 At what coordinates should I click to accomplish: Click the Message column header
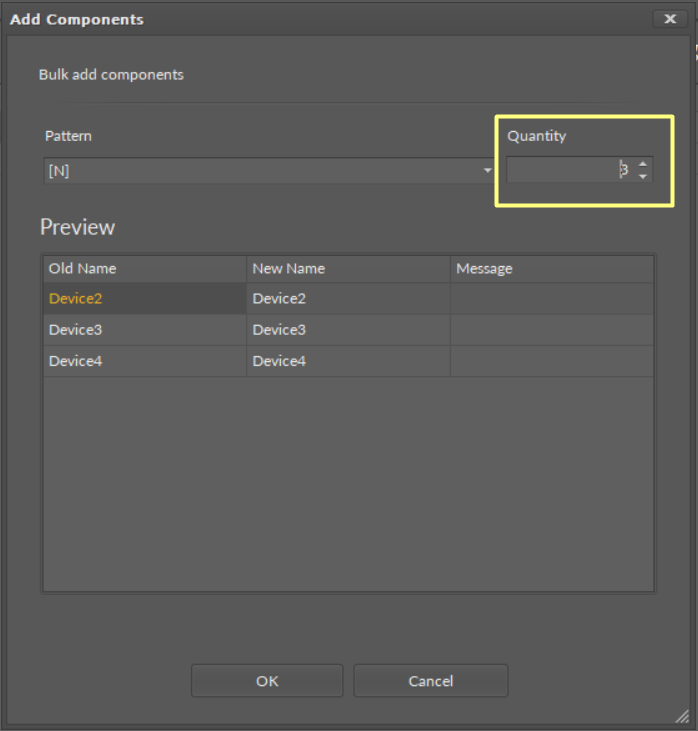tap(552, 268)
